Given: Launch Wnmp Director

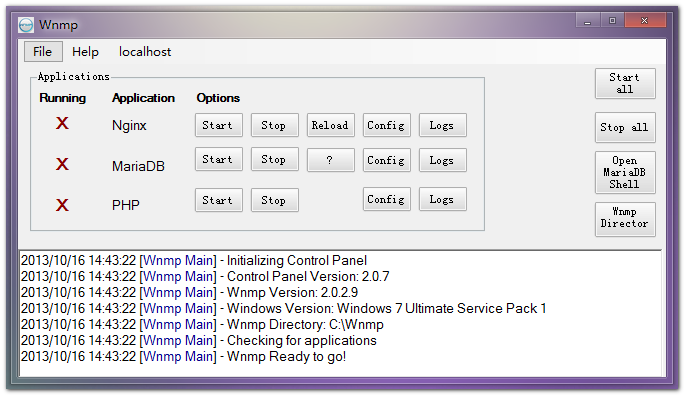Looking at the screenshot, I should click(x=625, y=219).
